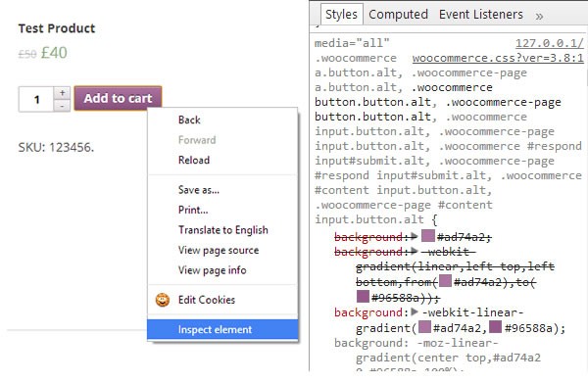Click the Test Product title

click(x=57, y=28)
